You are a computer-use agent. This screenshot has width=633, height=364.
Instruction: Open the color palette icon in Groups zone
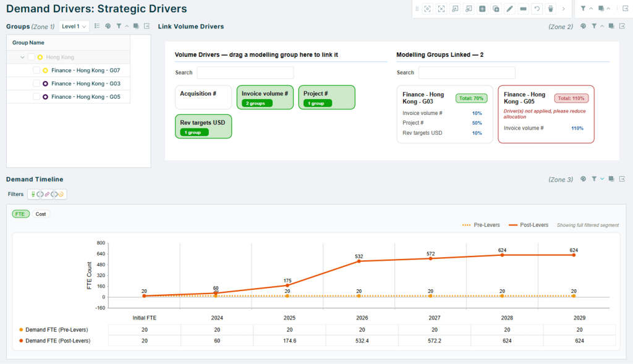[108, 26]
